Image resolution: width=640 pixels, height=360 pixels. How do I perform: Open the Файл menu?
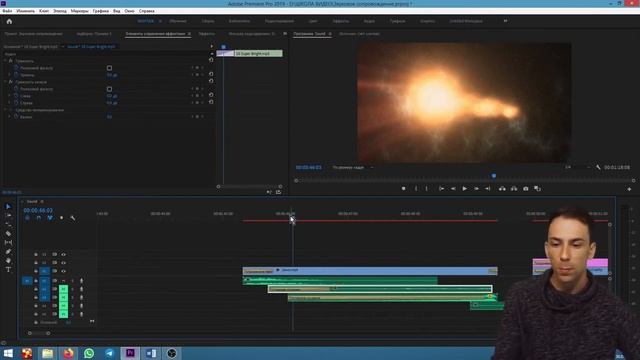pos(7,11)
